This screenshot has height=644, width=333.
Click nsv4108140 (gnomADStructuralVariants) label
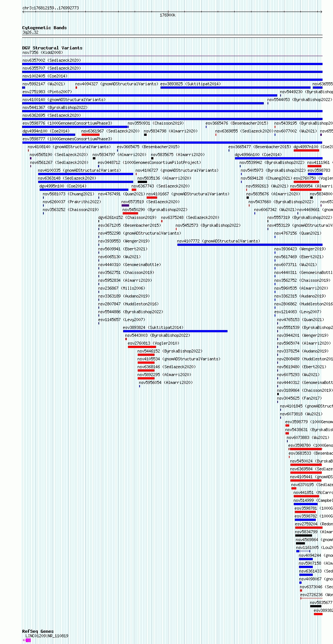click(x=69, y=147)
